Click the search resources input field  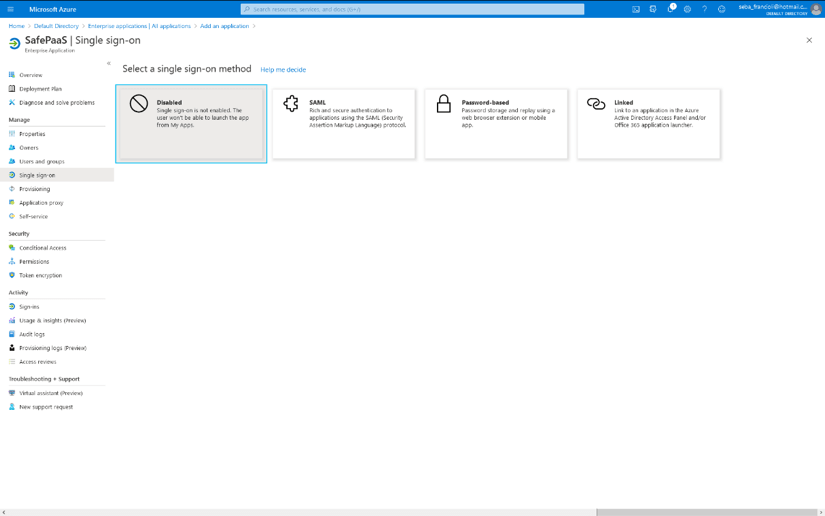412,9
